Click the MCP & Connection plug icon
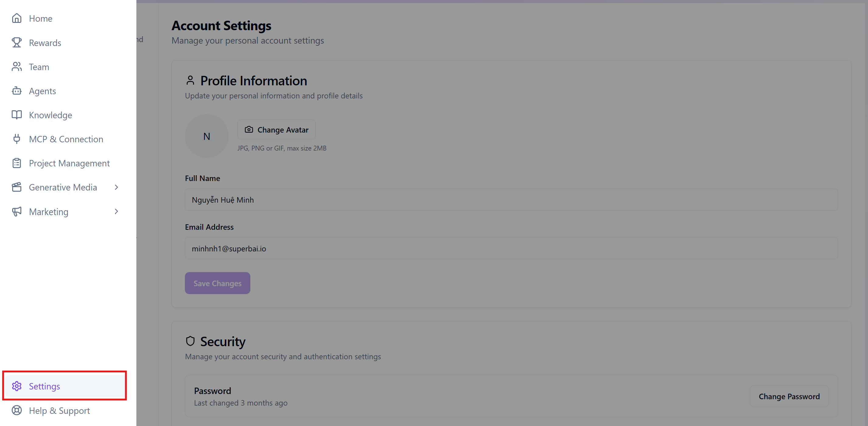 point(16,139)
